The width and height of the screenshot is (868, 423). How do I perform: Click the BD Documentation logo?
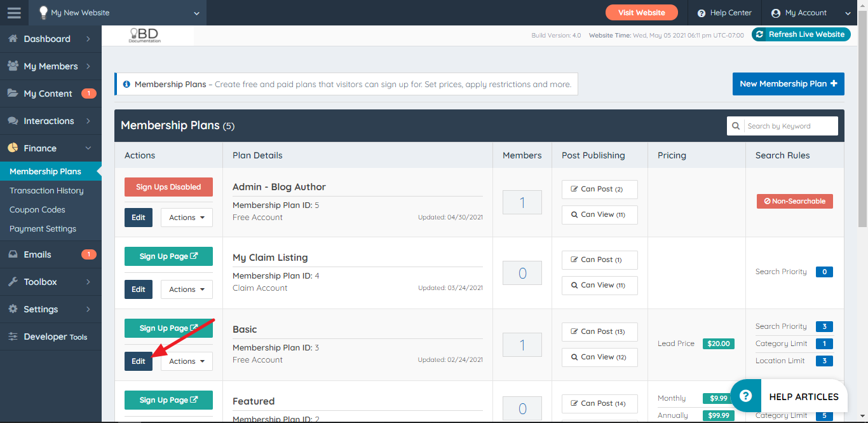[145, 36]
